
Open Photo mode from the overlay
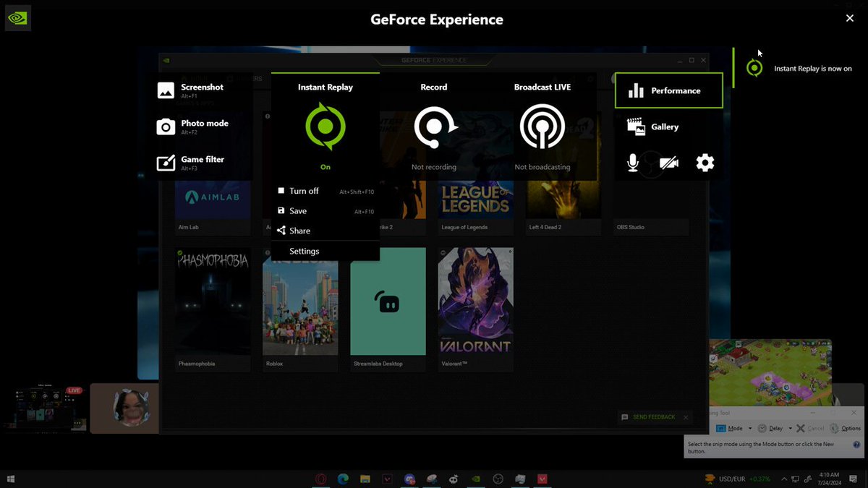click(192, 127)
